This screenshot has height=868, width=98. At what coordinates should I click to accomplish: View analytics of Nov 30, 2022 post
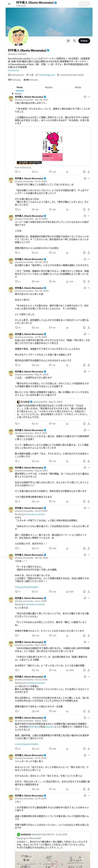coord(67,328)
